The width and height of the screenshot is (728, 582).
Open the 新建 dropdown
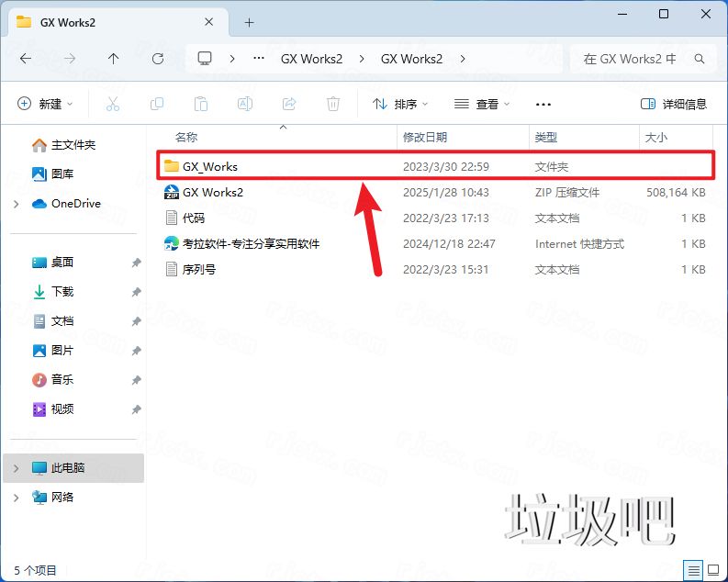45,104
